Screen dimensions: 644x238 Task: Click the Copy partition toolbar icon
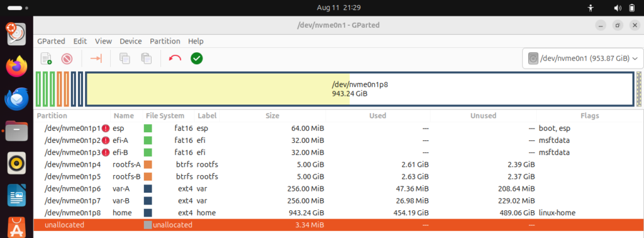(x=125, y=59)
